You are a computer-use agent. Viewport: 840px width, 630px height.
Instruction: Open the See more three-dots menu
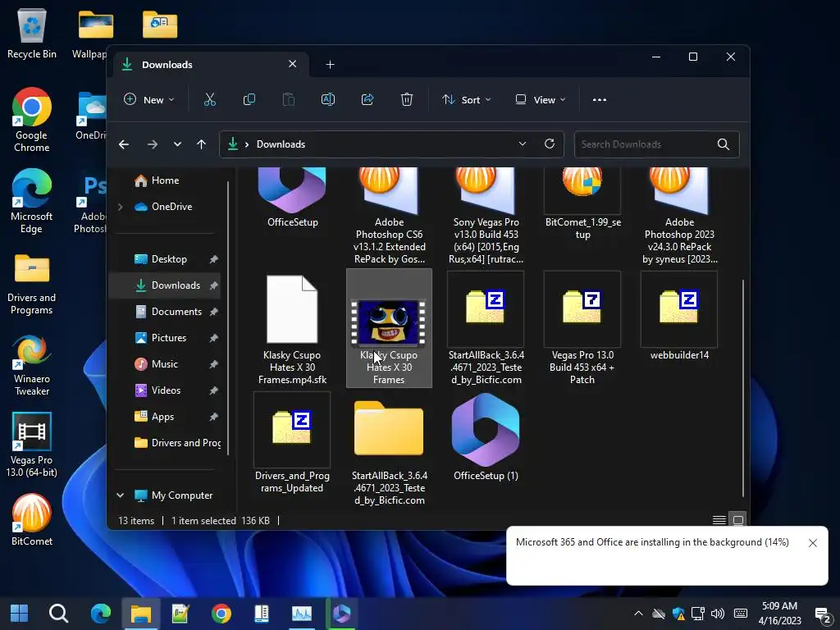point(600,99)
